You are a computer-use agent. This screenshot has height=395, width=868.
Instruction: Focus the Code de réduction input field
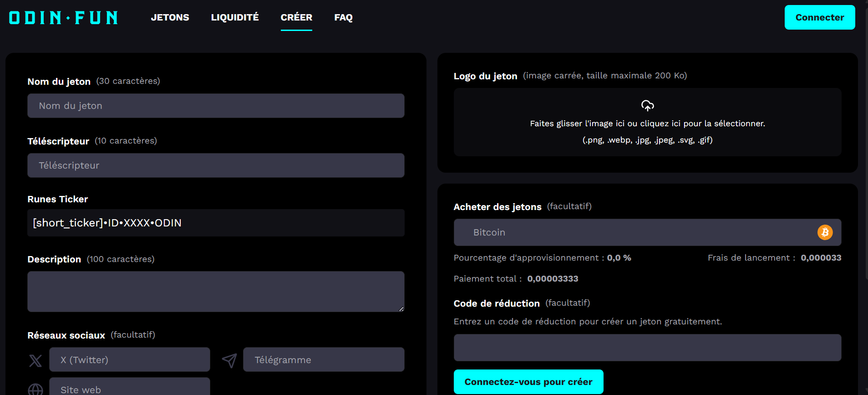tap(648, 348)
